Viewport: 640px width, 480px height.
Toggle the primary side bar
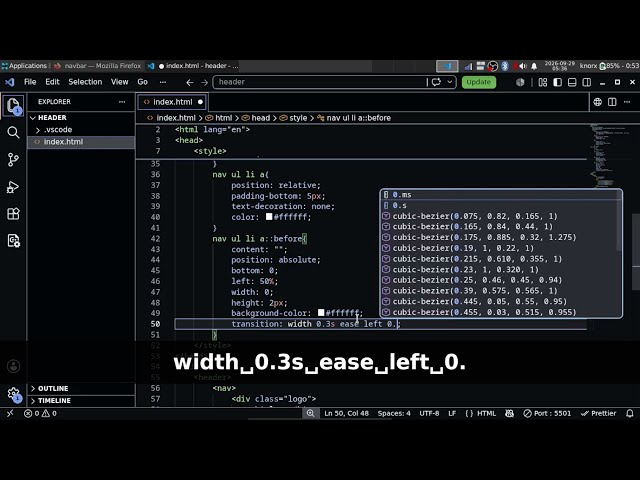[x=557, y=82]
